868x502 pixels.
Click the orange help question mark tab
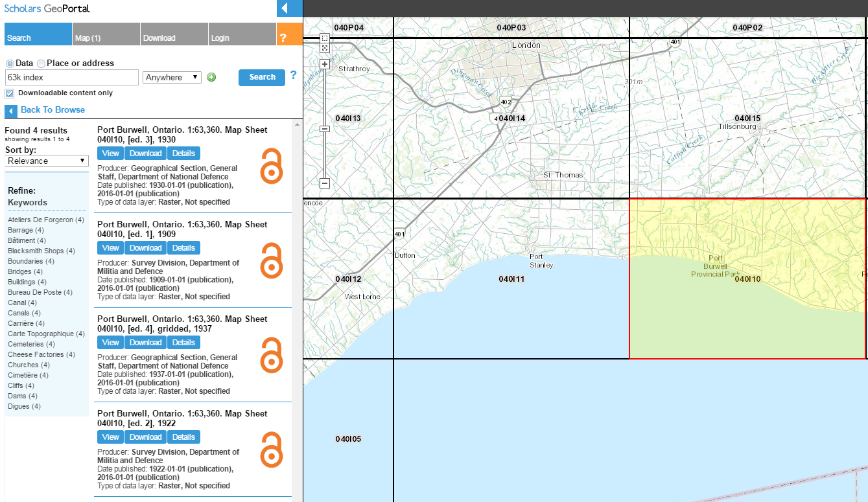click(x=289, y=34)
